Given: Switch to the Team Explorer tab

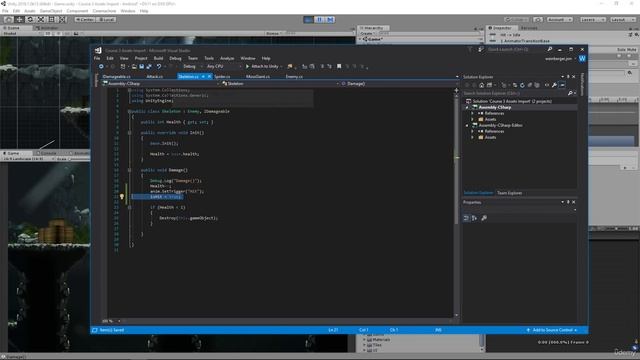Looking at the screenshot, I should point(509,193).
